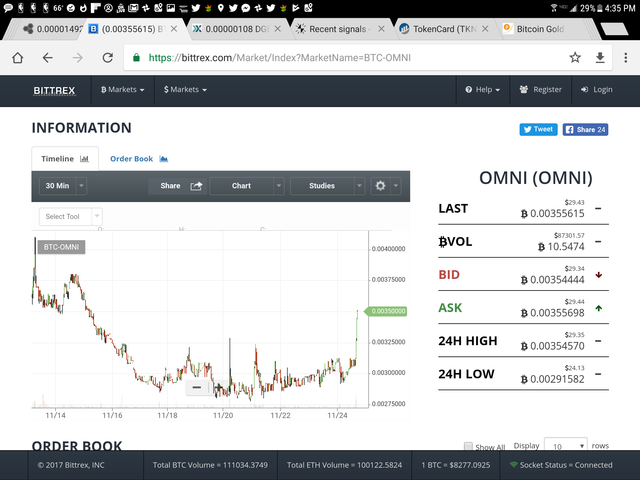Click the Tweet button
The image size is (640, 480).
(538, 129)
